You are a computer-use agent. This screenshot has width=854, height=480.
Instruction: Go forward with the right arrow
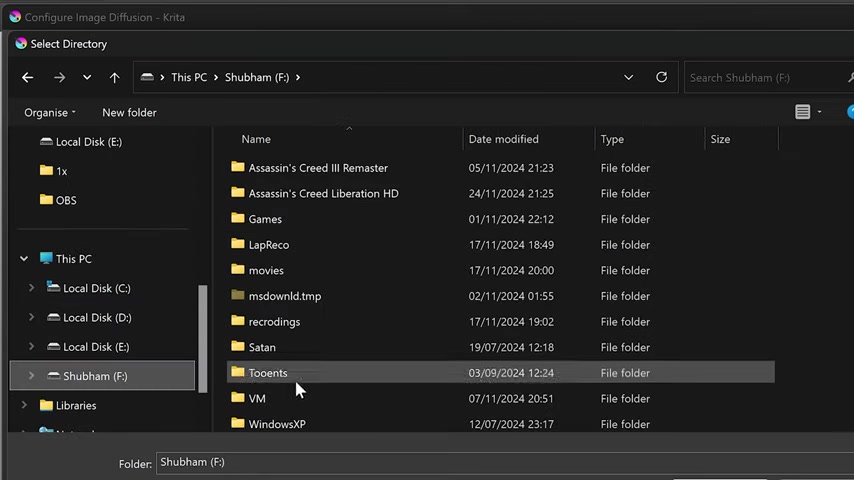click(x=59, y=77)
